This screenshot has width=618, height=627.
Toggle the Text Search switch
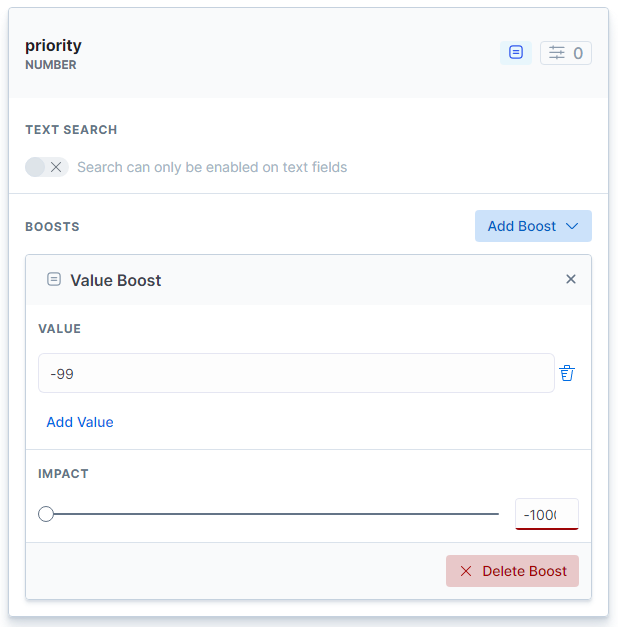[47, 167]
